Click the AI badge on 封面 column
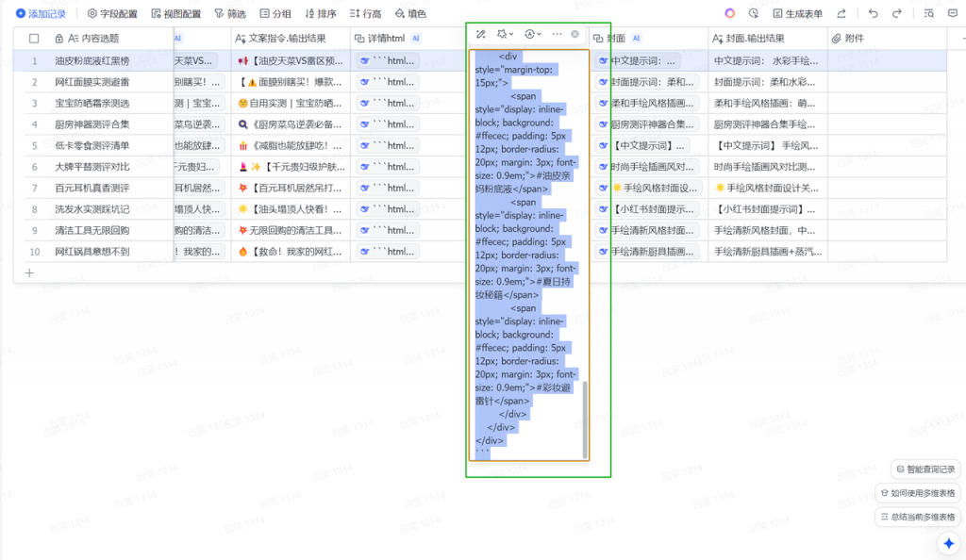This screenshot has width=966, height=560. [637, 38]
